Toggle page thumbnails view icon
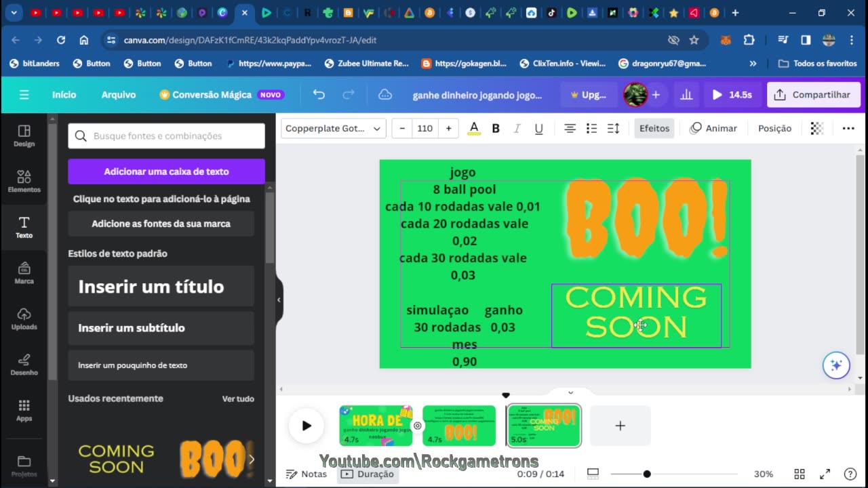The height and width of the screenshot is (488, 868). [x=593, y=474]
